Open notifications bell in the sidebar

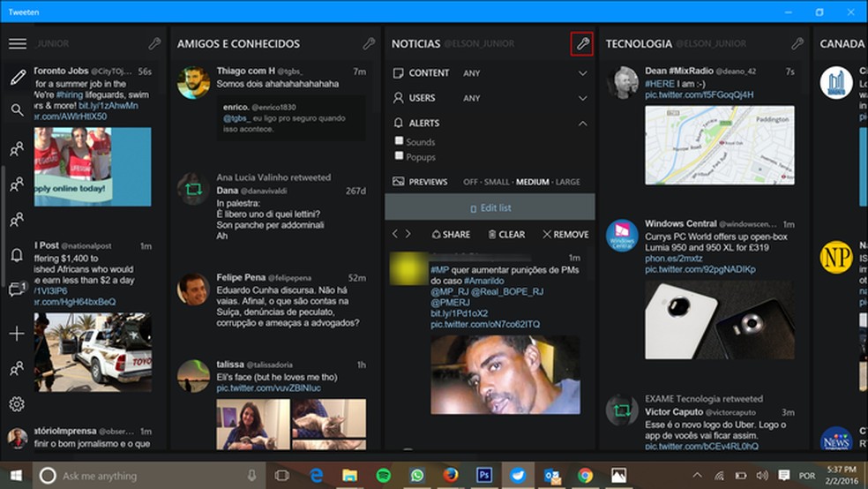[17, 255]
